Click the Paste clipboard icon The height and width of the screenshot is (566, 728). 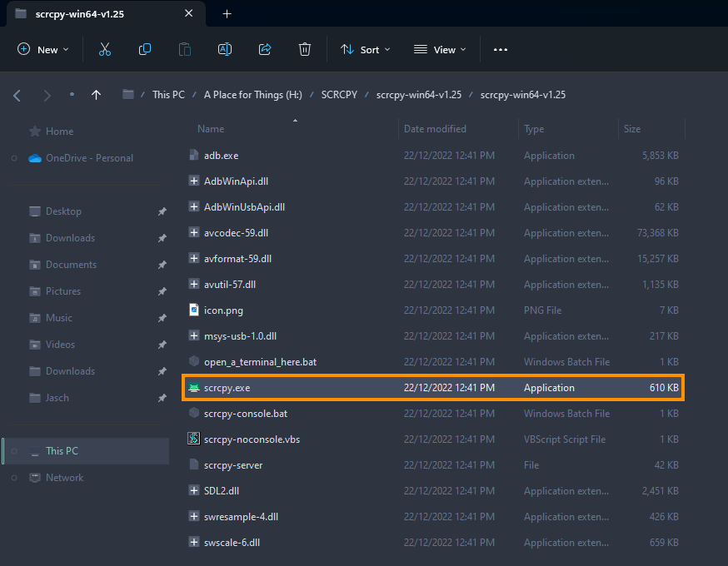(x=185, y=49)
